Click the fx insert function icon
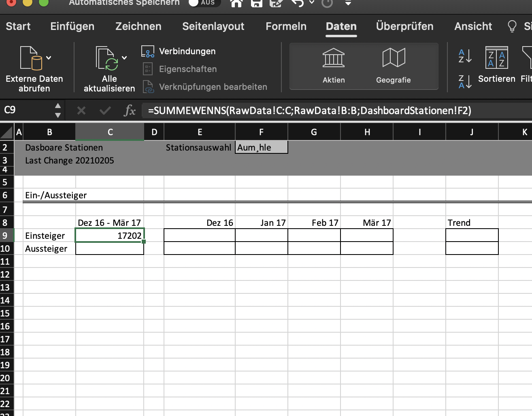Screen dimensions: 532x416 pyautogui.click(x=130, y=110)
